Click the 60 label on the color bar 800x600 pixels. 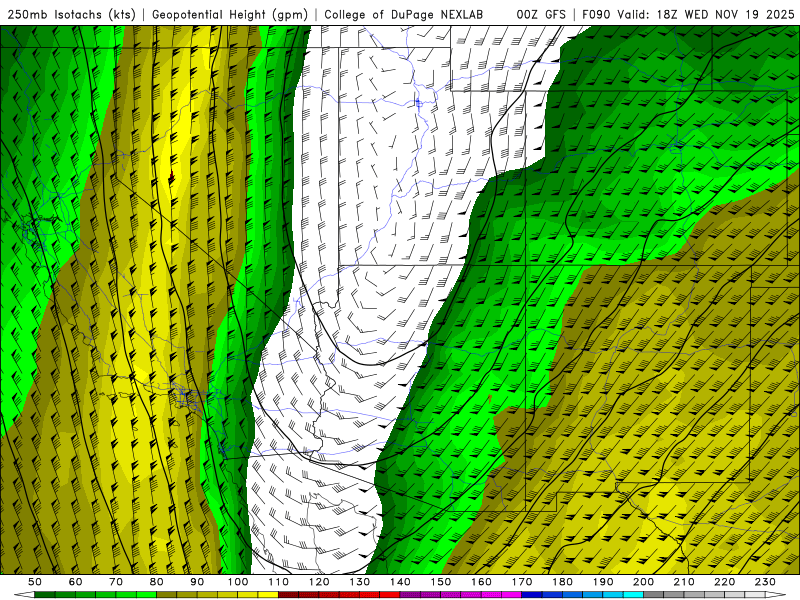(76, 582)
